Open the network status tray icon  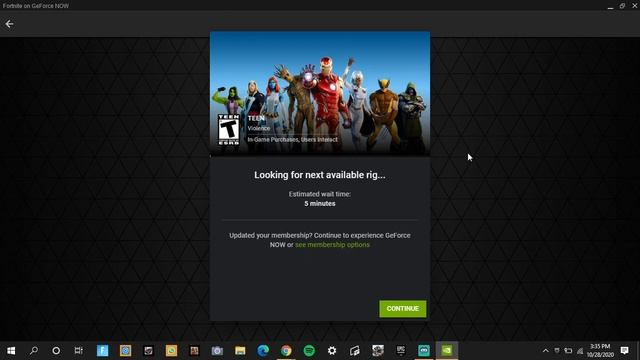coord(580,351)
